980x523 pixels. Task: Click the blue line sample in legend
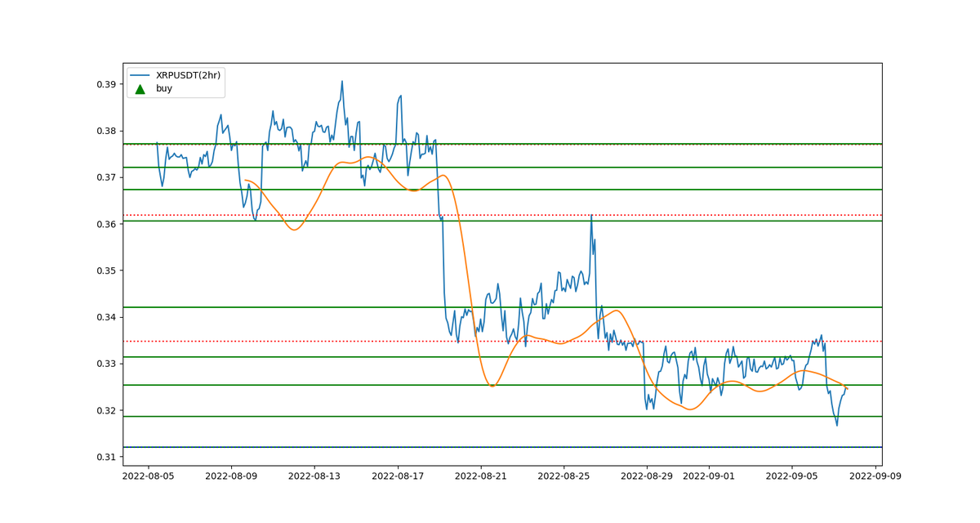[140, 75]
